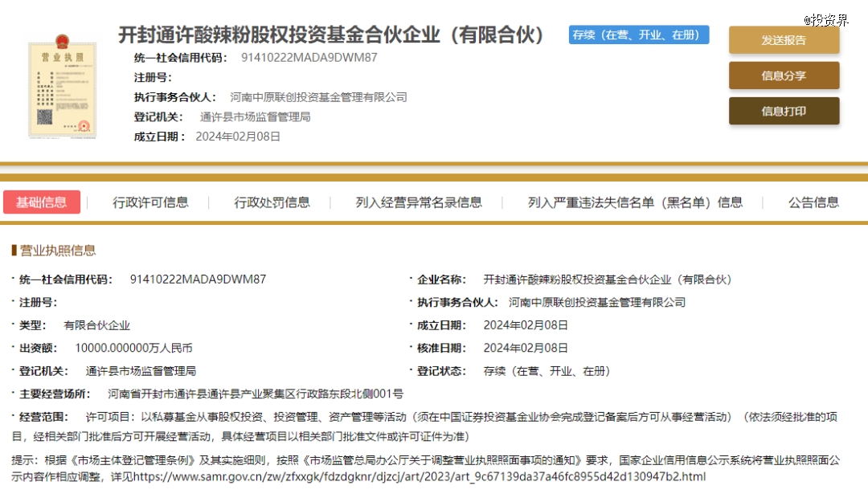Click the 营业执照信息 section heading
This screenshot has width=868, height=498.
(x=58, y=251)
